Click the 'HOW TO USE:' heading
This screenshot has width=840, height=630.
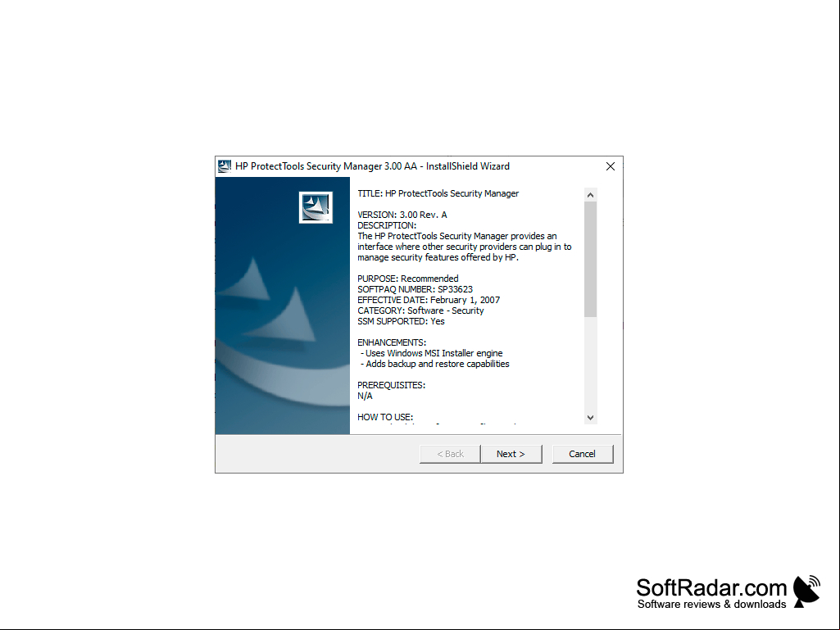(385, 417)
